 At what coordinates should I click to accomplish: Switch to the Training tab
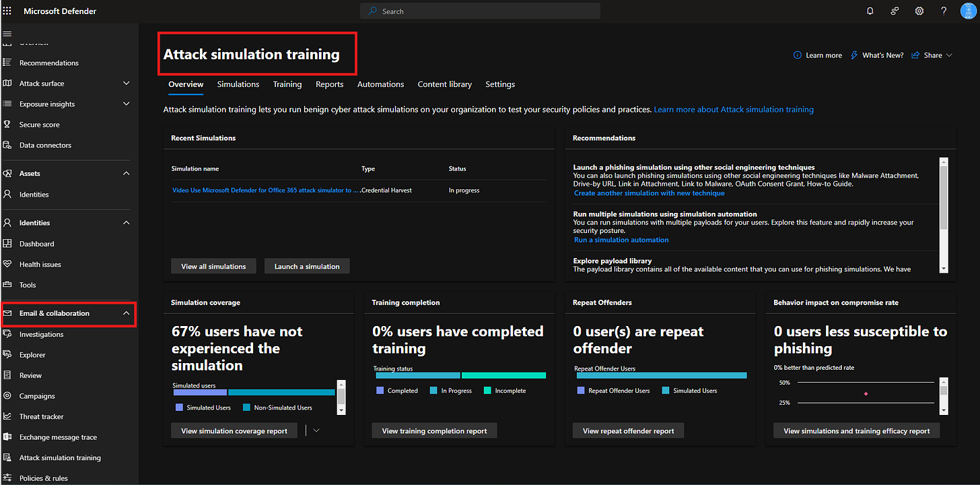[287, 84]
